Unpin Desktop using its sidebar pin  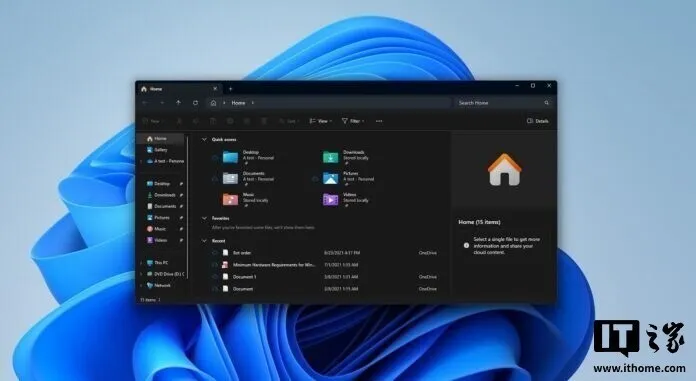(181, 183)
